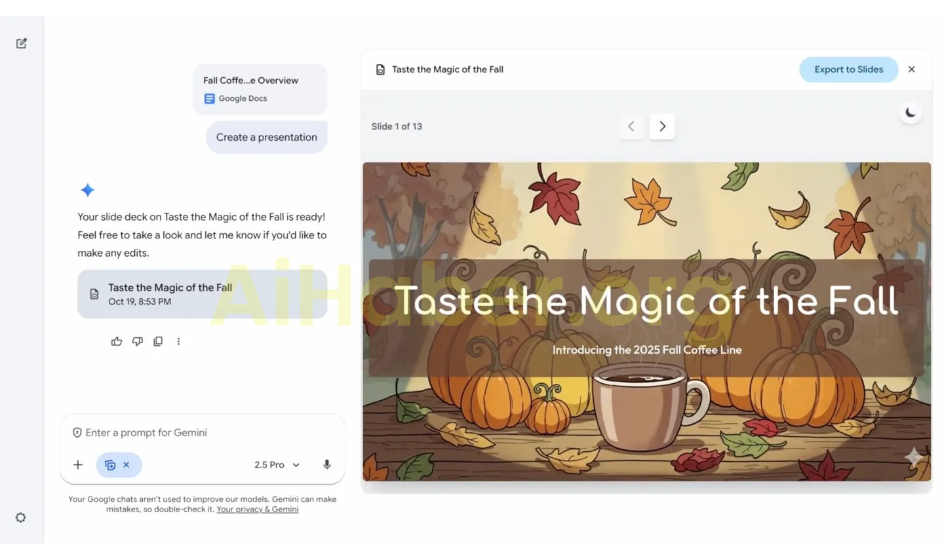The image size is (944, 560).
Task: Click the document icon beside the deck title
Action: coord(381,69)
